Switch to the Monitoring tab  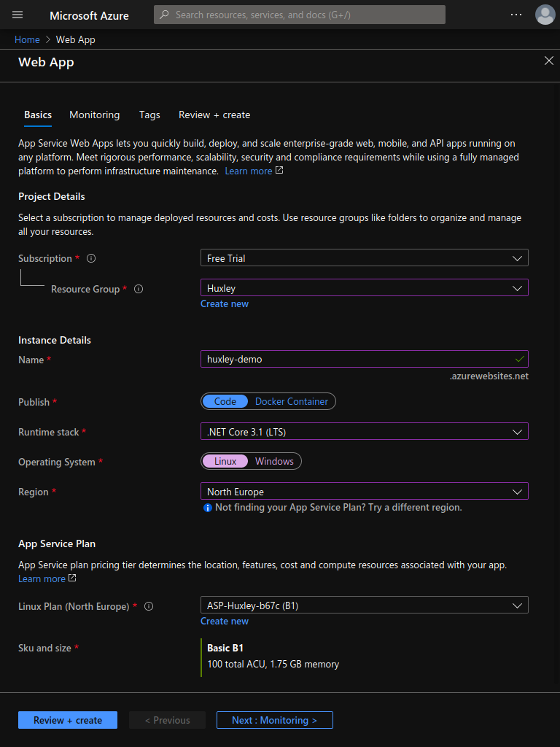[x=94, y=115]
